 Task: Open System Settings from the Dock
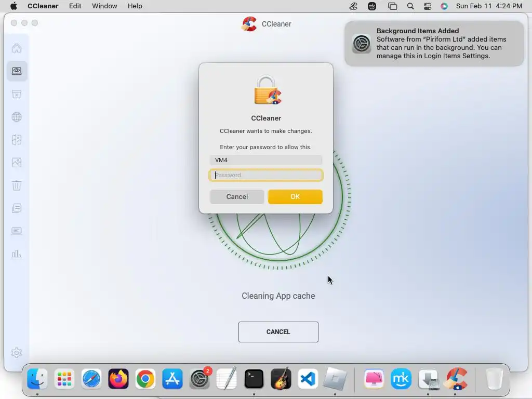coord(199,379)
